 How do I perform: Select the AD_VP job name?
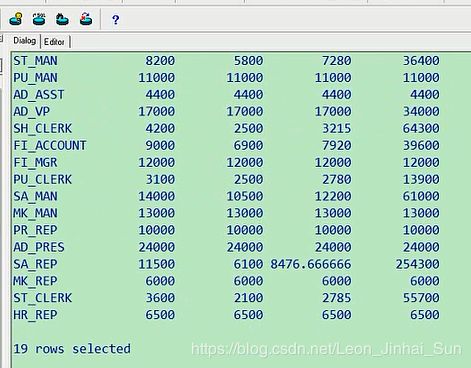pos(32,111)
